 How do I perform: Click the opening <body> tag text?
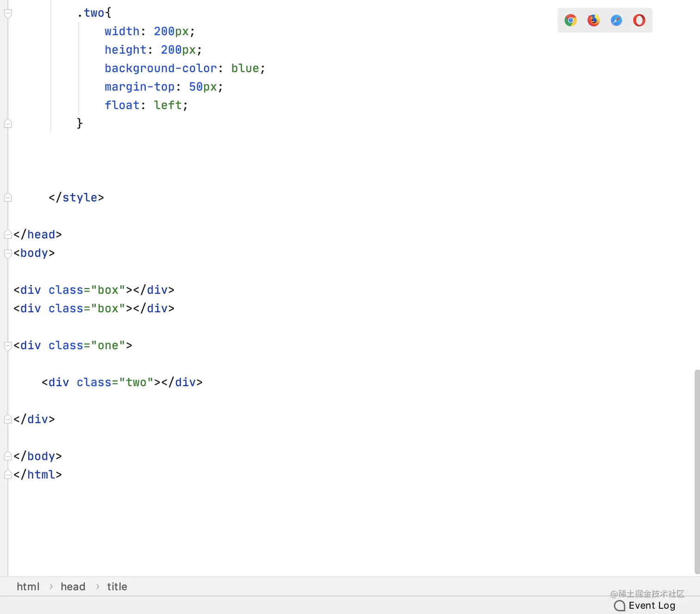(34, 253)
